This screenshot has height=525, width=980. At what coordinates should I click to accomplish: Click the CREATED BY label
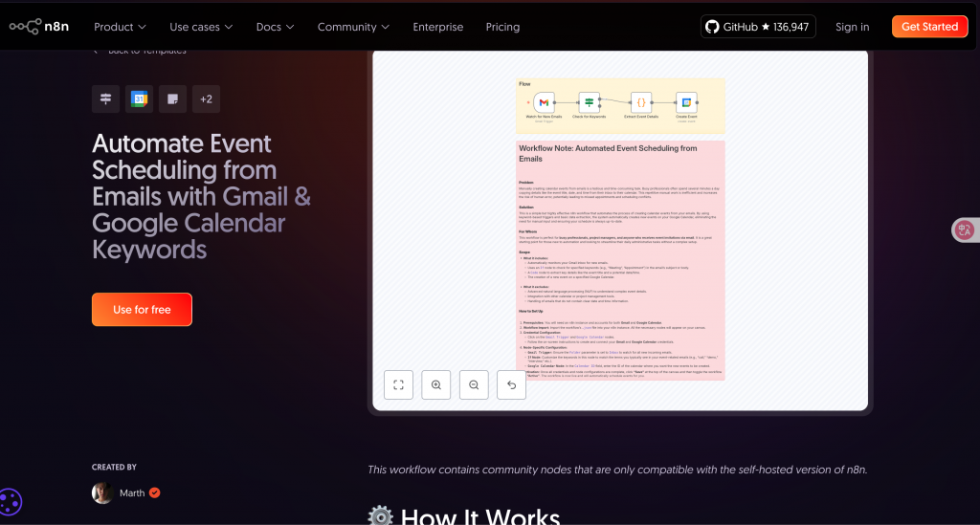click(x=115, y=467)
